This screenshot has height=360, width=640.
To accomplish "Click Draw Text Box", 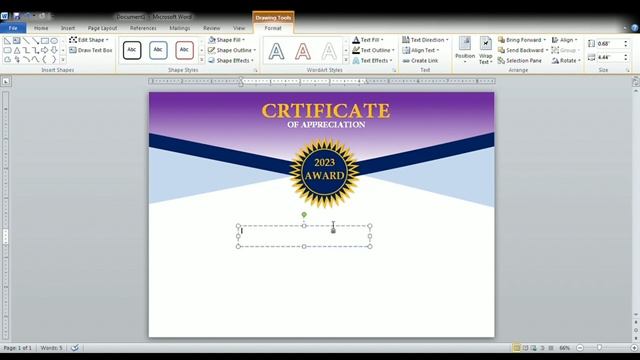I will click(91, 50).
